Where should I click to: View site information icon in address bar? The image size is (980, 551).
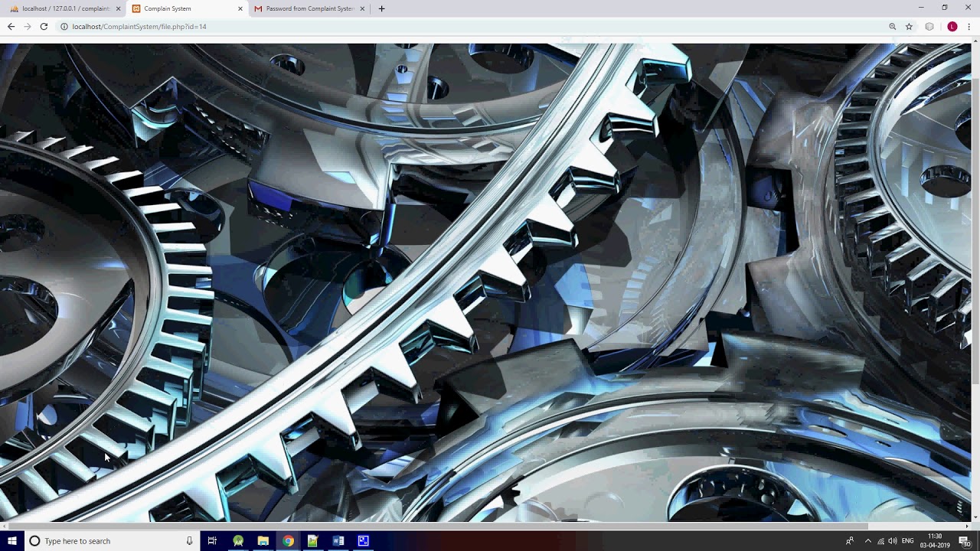click(64, 26)
